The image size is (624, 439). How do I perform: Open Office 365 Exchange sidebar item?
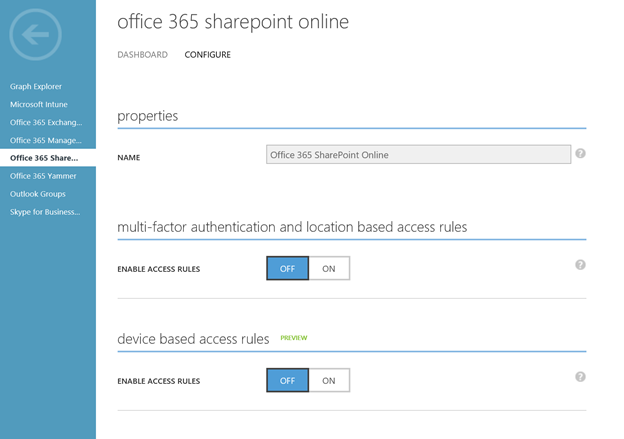pyautogui.click(x=46, y=122)
